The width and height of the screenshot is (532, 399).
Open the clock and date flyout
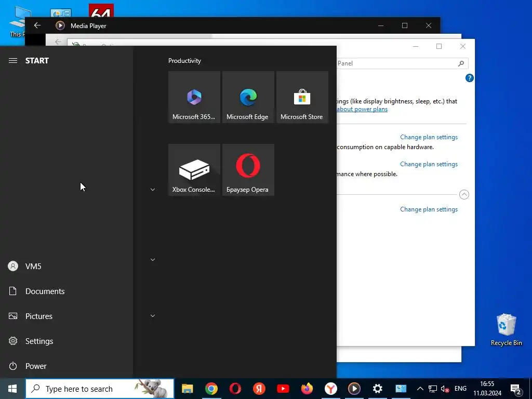[x=487, y=389]
